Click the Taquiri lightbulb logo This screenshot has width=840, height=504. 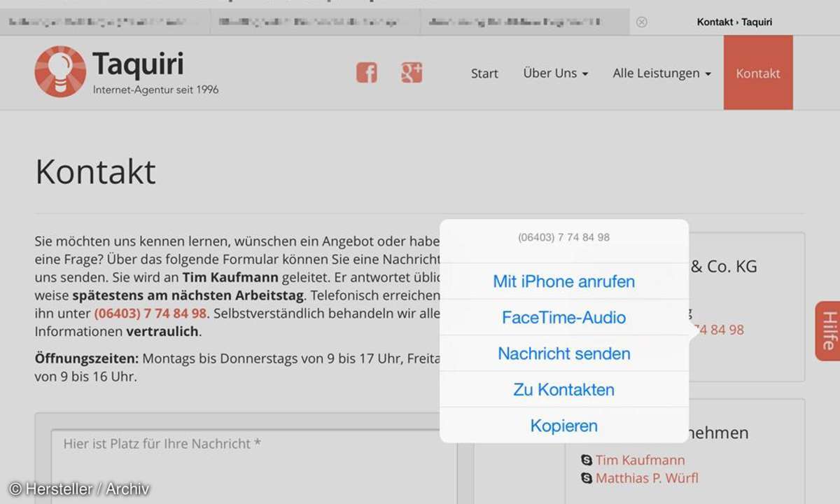coord(60,71)
